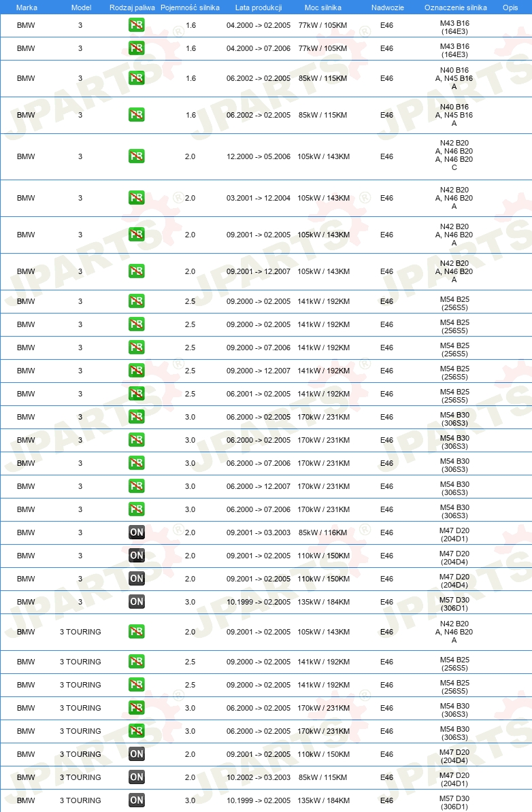Click petrol icon in BMW 3 2.0 09.2001 -> 02.2005 row

point(136,235)
